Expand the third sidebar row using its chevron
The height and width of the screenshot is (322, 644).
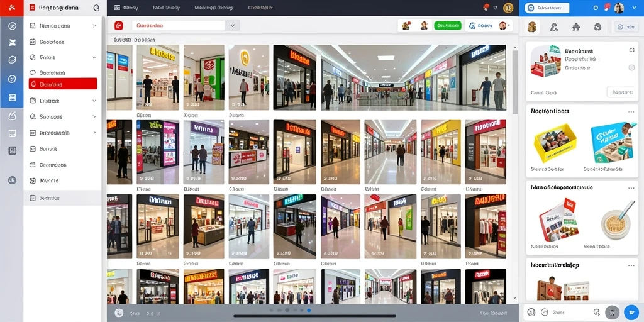[94, 57]
